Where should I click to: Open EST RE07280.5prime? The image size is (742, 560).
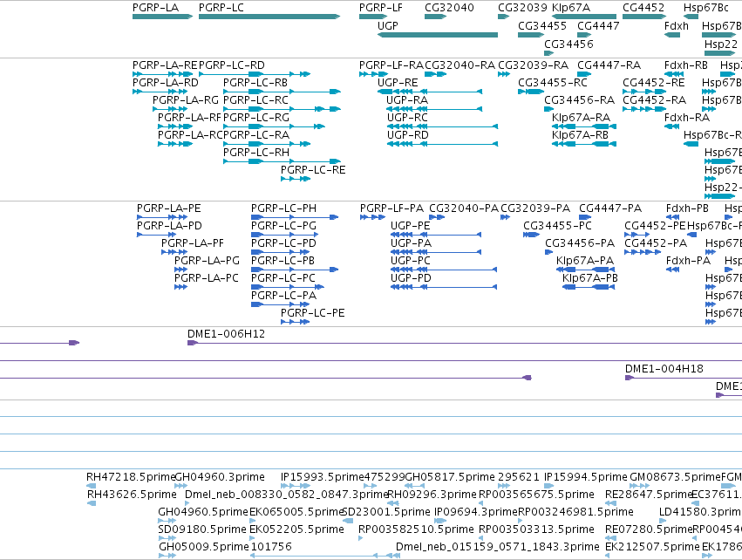tap(649, 529)
